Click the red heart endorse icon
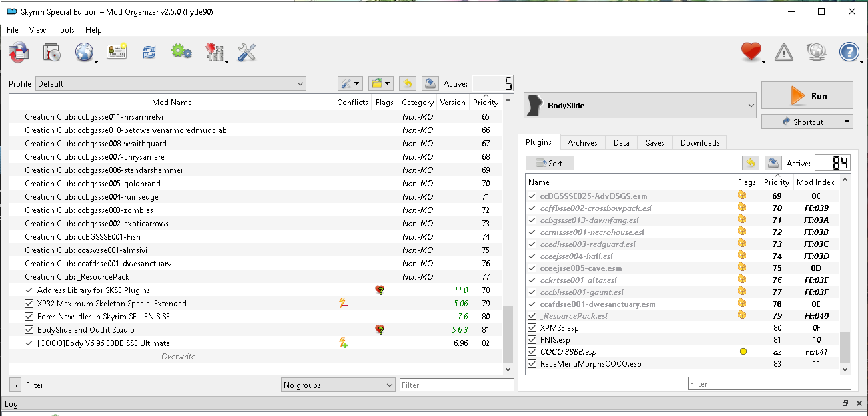This screenshot has width=868, height=416. tap(751, 52)
